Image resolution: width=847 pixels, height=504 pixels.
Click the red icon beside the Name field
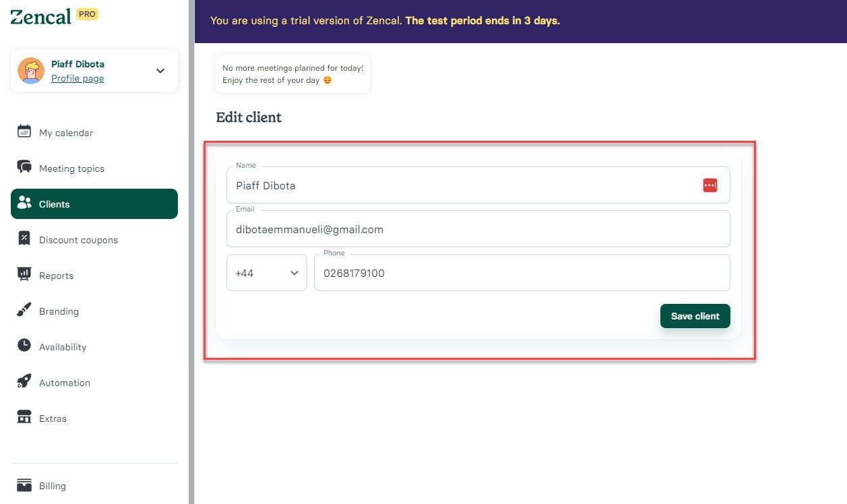tap(710, 185)
